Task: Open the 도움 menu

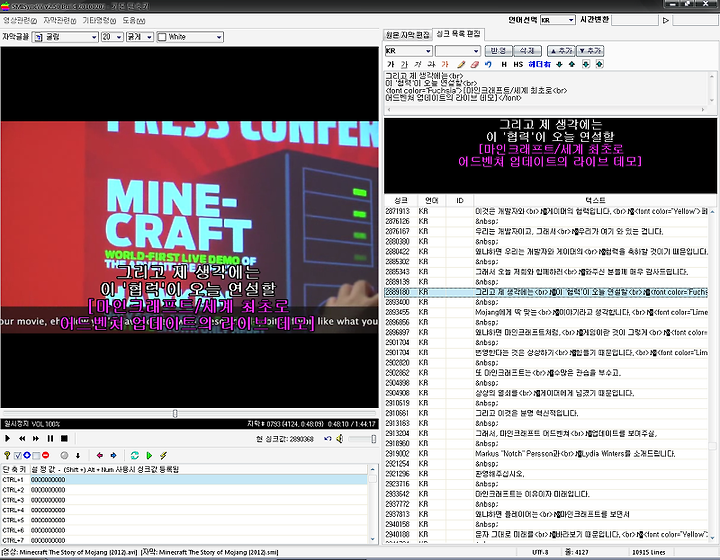Action: pos(134,20)
